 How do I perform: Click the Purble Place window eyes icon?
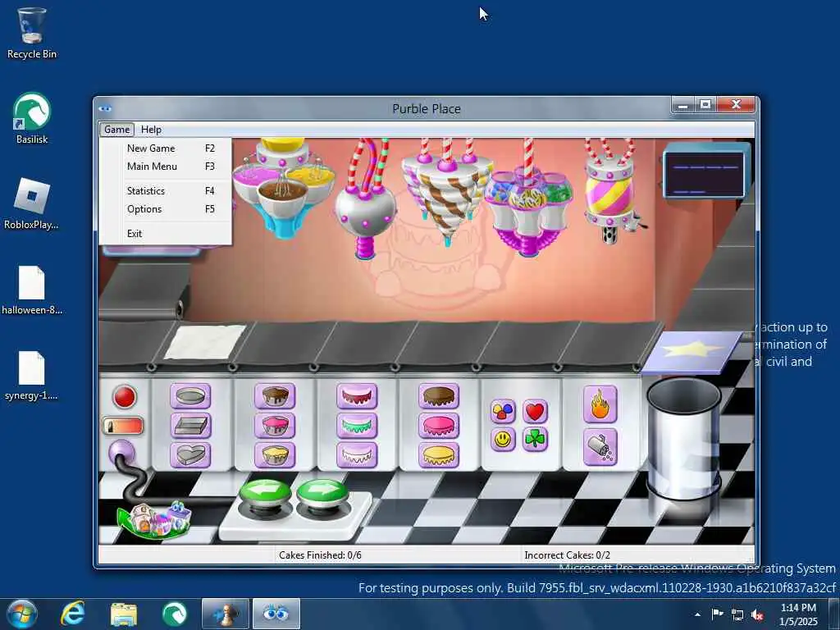(x=105, y=109)
